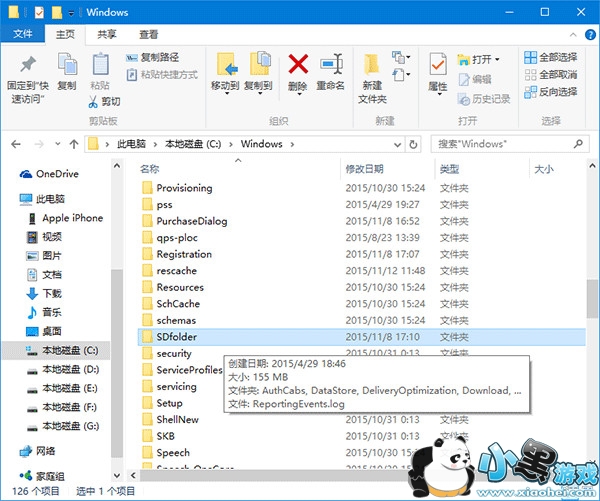Select Apple iPhone in navigation pane
Screen dimensions: 600x501
tap(65, 218)
